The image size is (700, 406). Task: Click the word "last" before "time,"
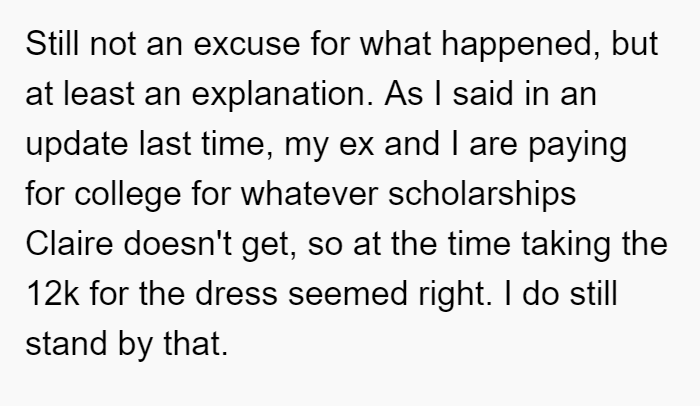click(165, 144)
